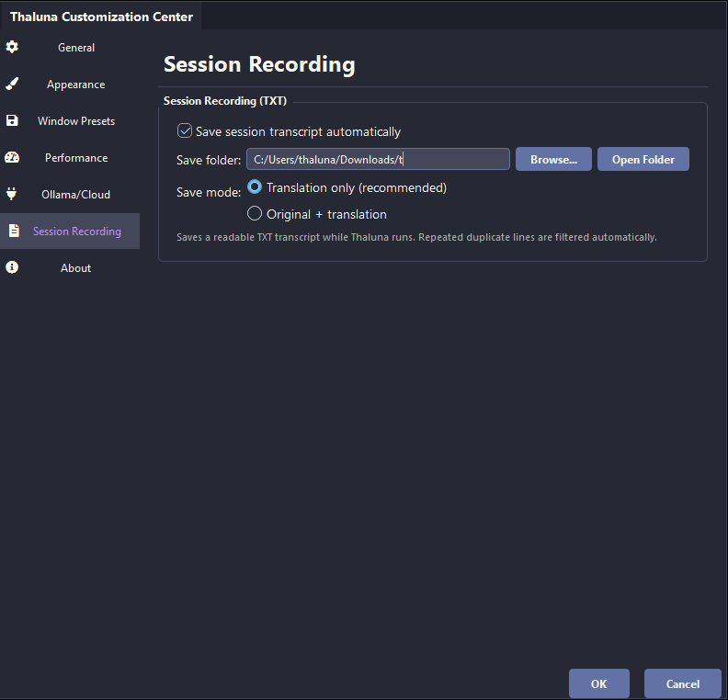Click the 'Session Recording (TXT)' group label

tap(225, 101)
